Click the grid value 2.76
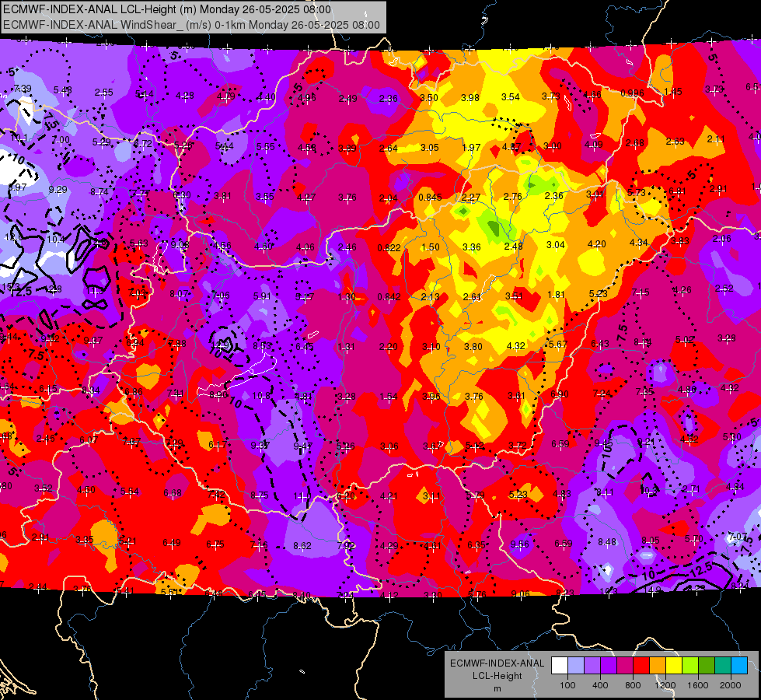Viewport: 761px width, 700px height. click(x=512, y=196)
